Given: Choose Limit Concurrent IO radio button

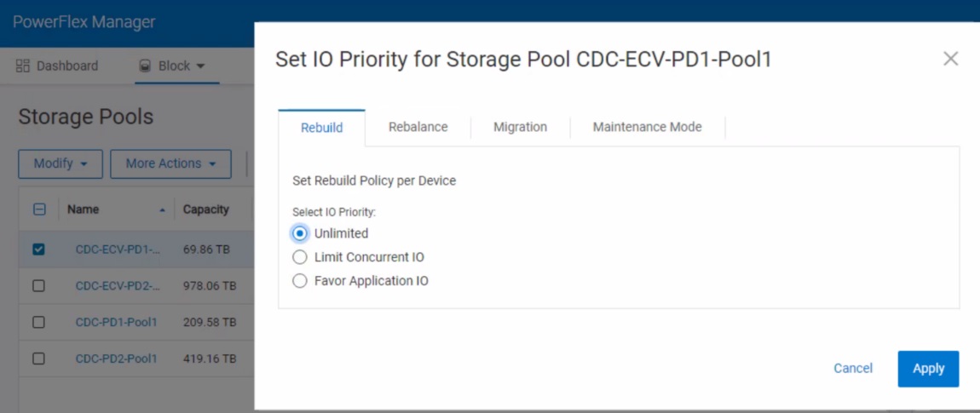Looking at the screenshot, I should 300,257.
